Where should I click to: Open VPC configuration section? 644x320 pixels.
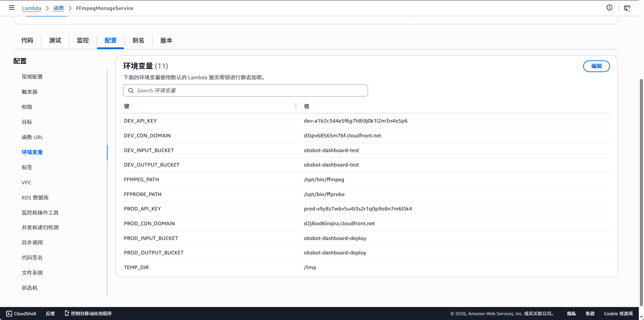[x=26, y=183]
